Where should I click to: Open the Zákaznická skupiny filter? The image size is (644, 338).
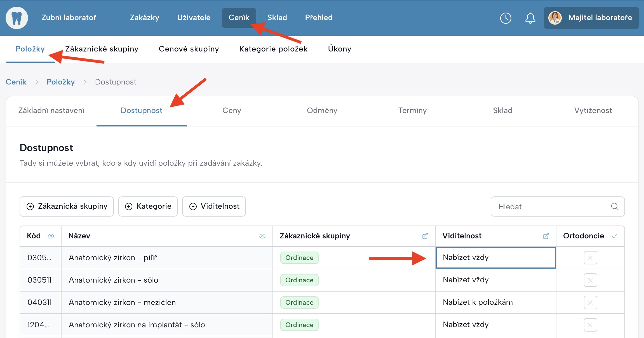67,206
